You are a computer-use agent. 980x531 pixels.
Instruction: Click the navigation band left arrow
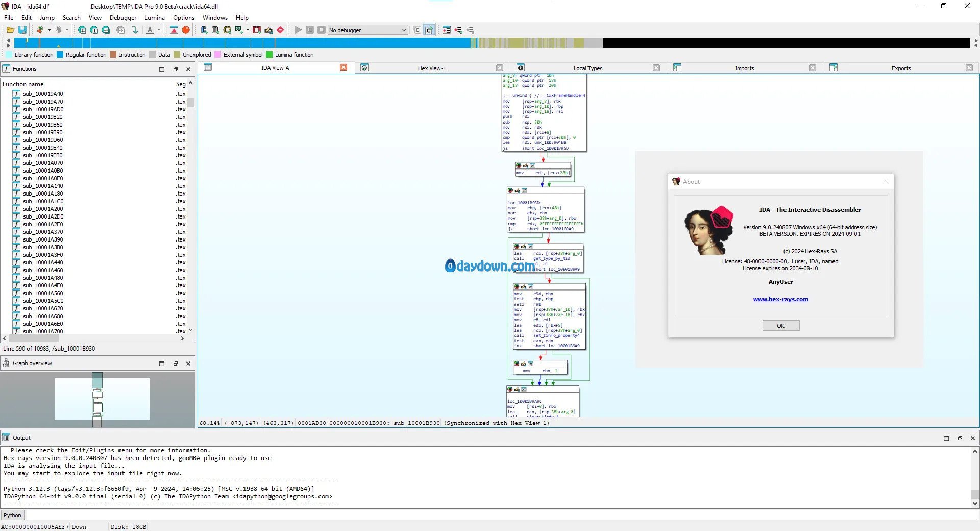(x=8, y=40)
